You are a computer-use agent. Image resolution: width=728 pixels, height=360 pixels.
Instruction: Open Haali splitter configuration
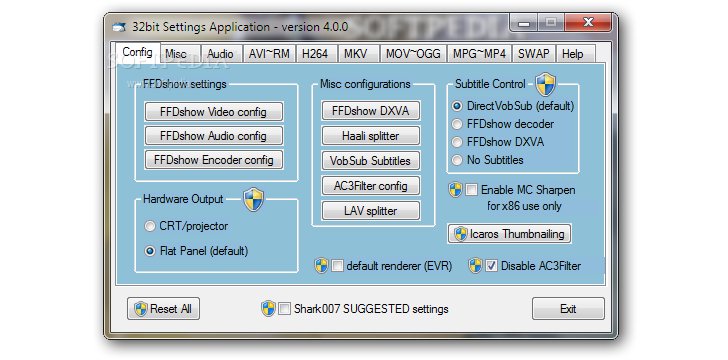click(370, 136)
